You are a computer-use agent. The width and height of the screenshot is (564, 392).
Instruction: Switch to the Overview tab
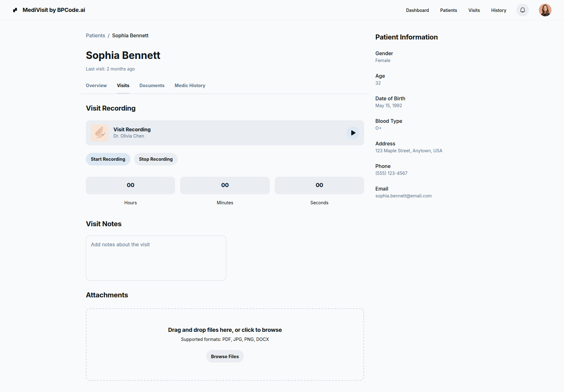[96, 86]
